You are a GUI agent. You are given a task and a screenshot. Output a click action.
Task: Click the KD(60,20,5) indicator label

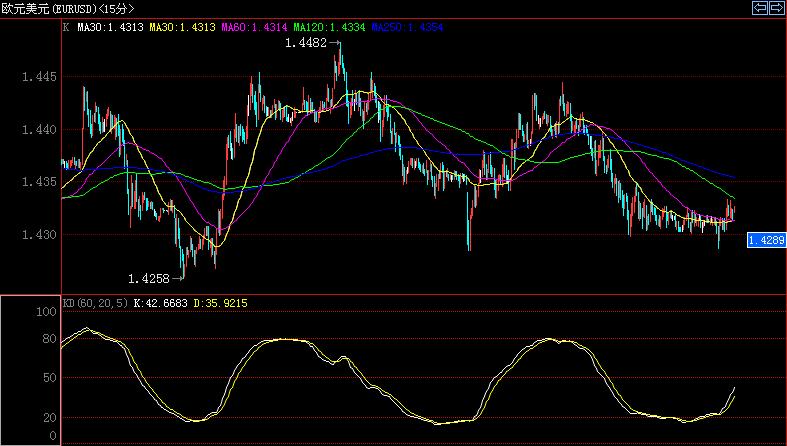(x=95, y=303)
